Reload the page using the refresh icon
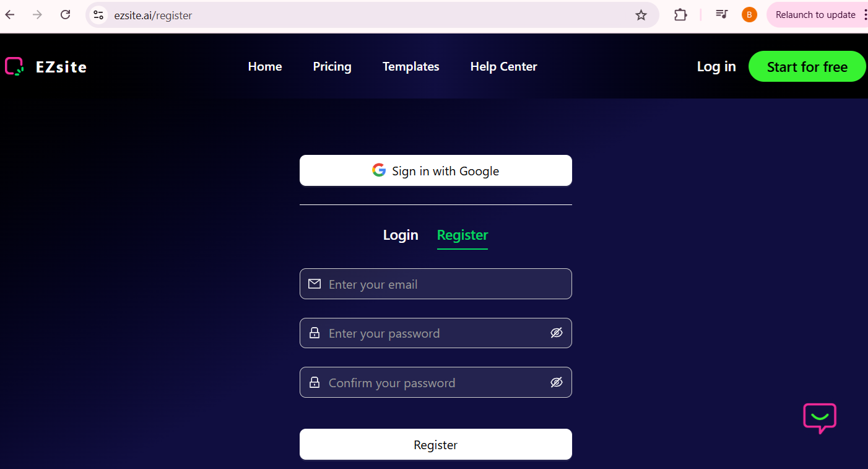The width and height of the screenshot is (868, 469). (x=65, y=15)
